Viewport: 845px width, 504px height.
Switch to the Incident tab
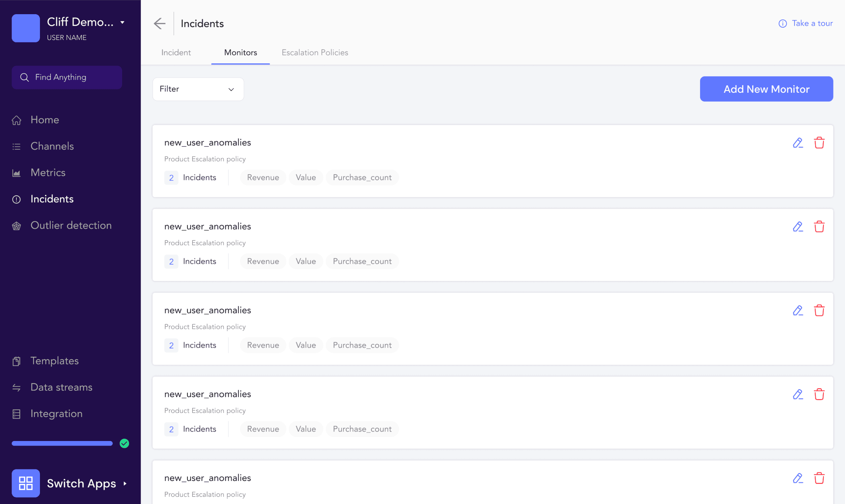pos(176,53)
